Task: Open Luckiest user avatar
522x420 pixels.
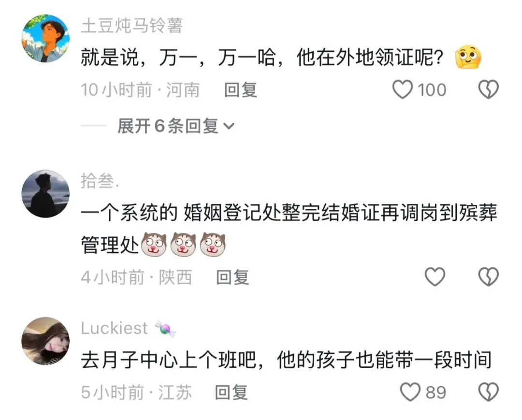Action: 45,341
